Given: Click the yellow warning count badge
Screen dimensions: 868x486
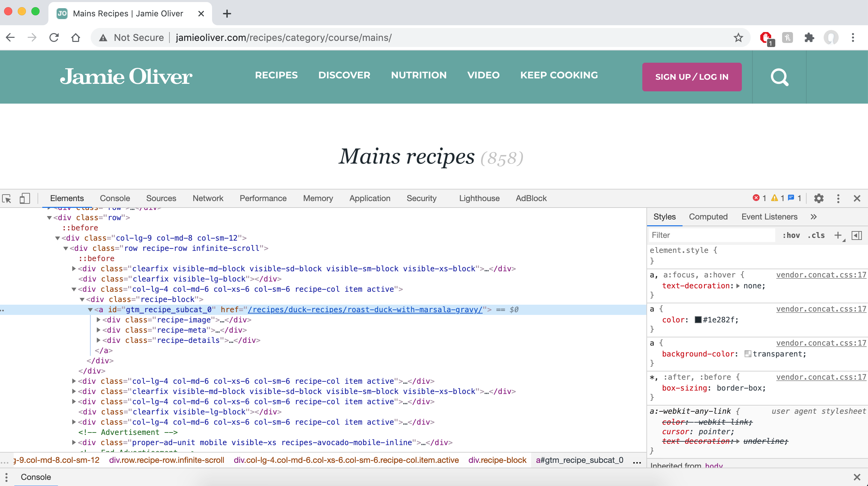Looking at the screenshot, I should 778,198.
